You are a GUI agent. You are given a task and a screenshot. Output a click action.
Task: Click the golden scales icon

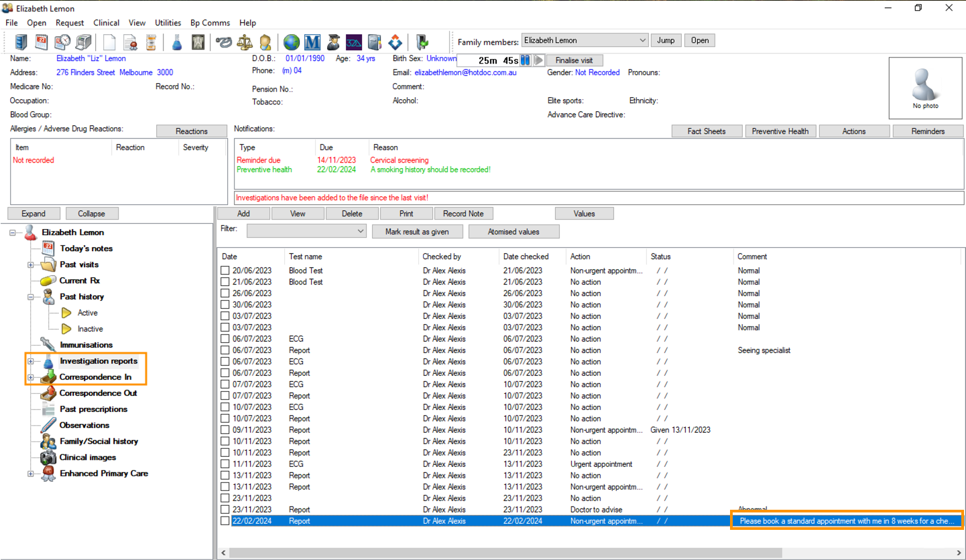tap(245, 42)
